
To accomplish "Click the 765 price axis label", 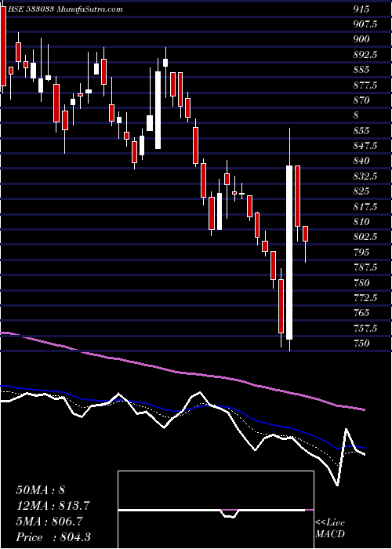I will click(x=361, y=313).
